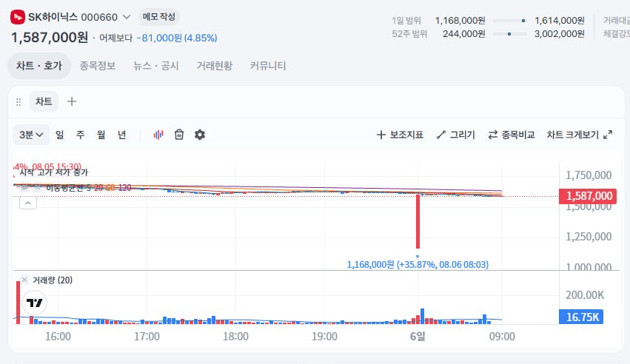Grab the panel drag handle dots icon
The height and width of the screenshot is (364, 630).
pos(19,102)
